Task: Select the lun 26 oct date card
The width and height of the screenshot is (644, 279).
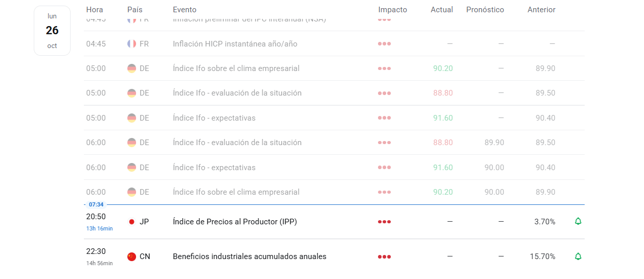Action: pyautogui.click(x=52, y=31)
